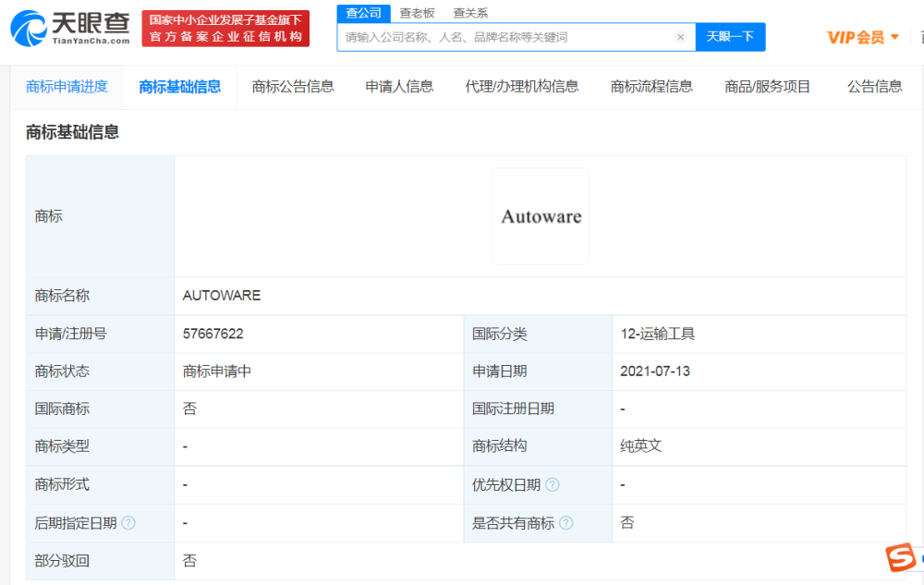Click the TianYanCha logo icon
The width and height of the screenshot is (924, 585).
[x=30, y=29]
